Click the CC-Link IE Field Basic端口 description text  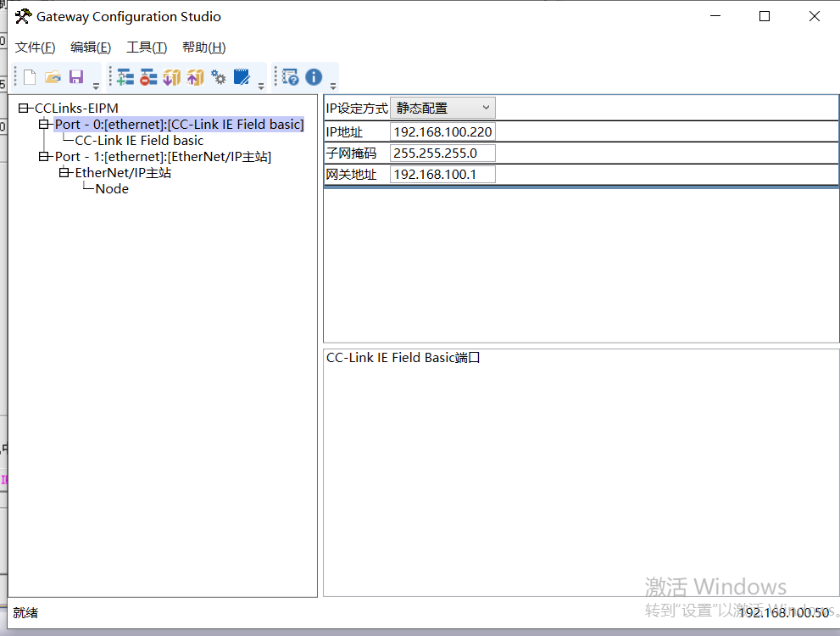(x=403, y=357)
